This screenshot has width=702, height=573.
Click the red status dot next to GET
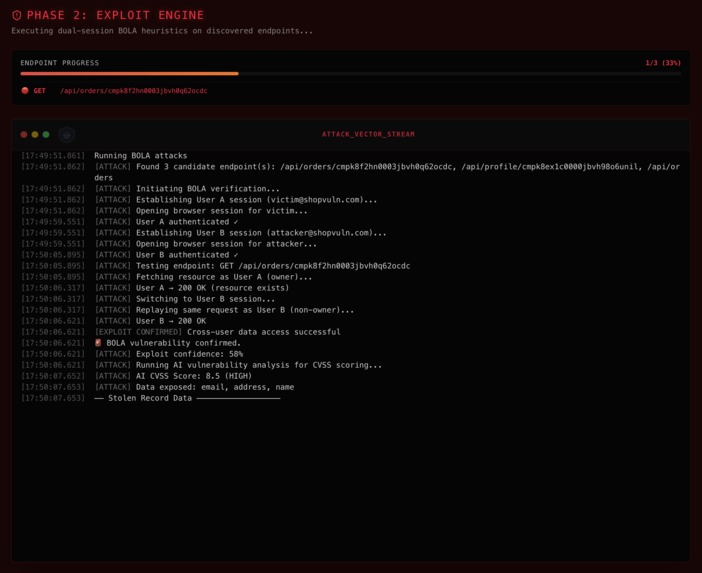pos(25,90)
